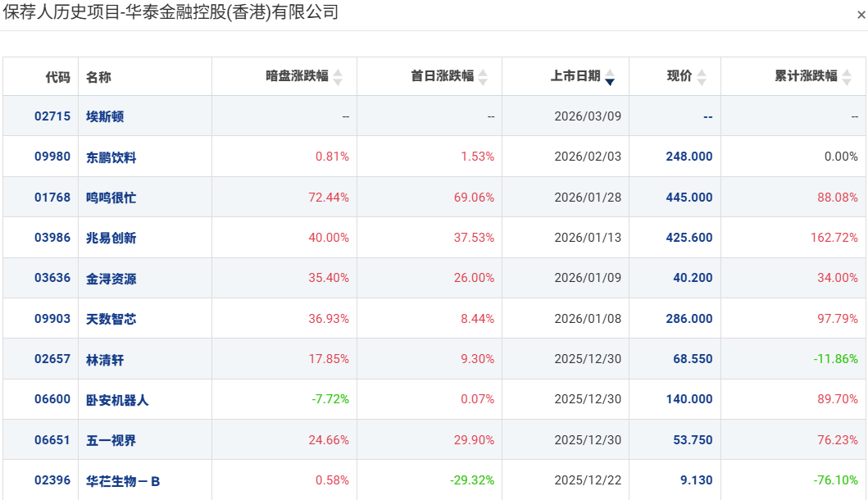Click the 名称 column header
868x500 pixels.
pyautogui.click(x=98, y=77)
